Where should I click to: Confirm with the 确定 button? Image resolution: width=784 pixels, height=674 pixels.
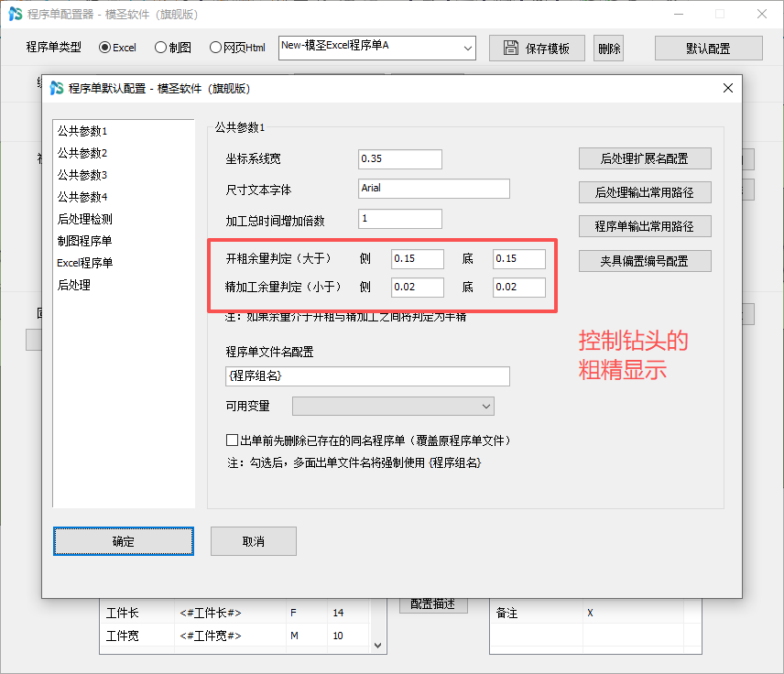(x=124, y=541)
